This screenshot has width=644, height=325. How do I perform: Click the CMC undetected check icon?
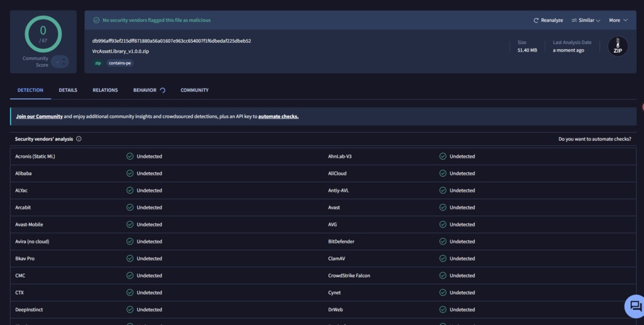(130, 275)
